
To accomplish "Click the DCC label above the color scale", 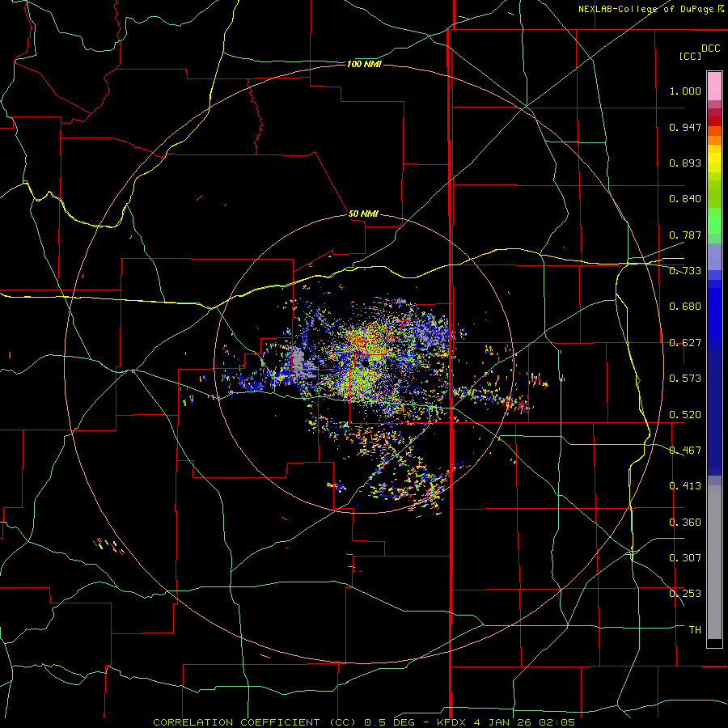I will 710,49.
